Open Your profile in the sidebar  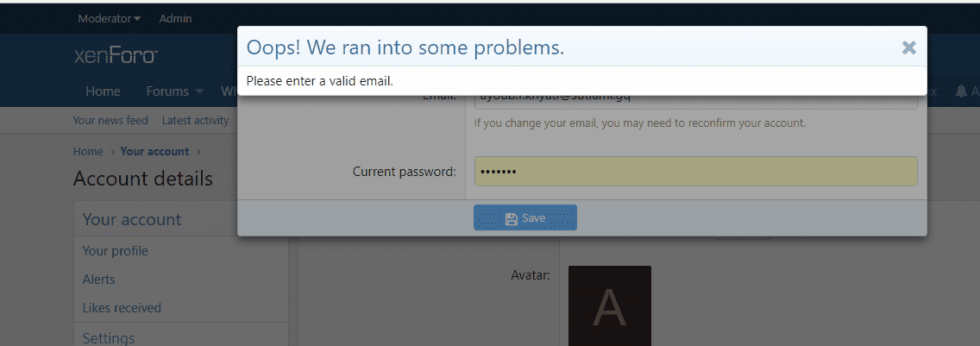(x=116, y=251)
